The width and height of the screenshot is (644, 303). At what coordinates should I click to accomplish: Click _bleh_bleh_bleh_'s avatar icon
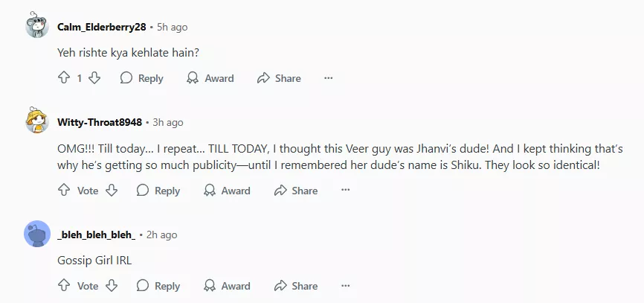tap(37, 235)
